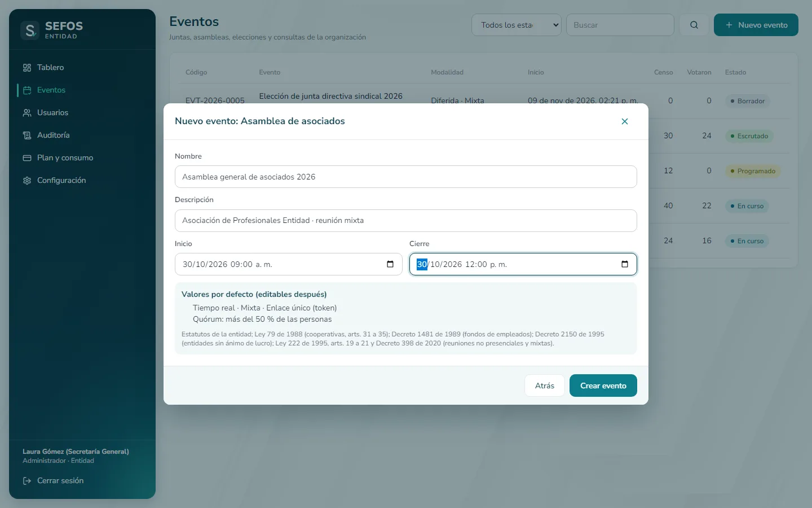The width and height of the screenshot is (812, 508).
Task: Click the Eventos calendar icon in sidebar
Action: pos(27,90)
